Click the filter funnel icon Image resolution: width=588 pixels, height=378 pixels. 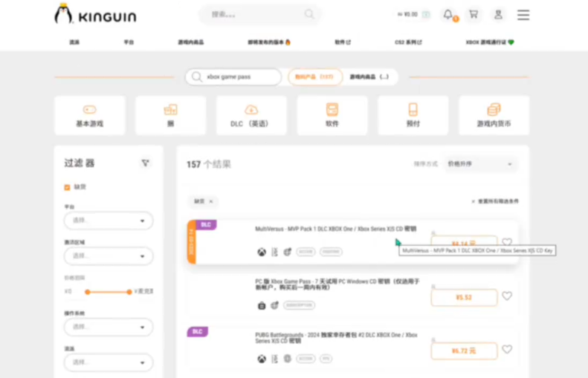tap(145, 163)
